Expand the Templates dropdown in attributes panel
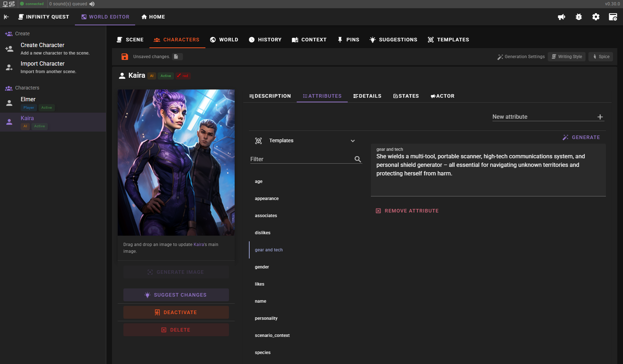Screen dimensions: 623x364 pyautogui.click(x=353, y=141)
